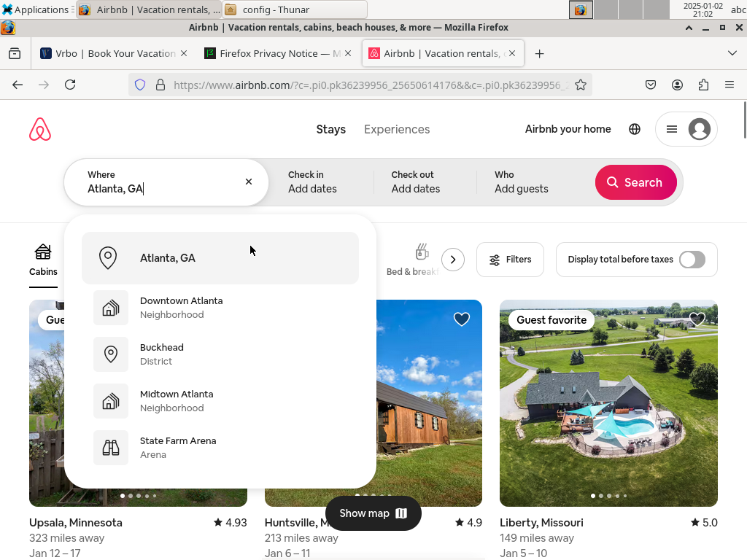
Task: Open the Airbnb hamburger menu icon
Action: pyautogui.click(x=672, y=129)
